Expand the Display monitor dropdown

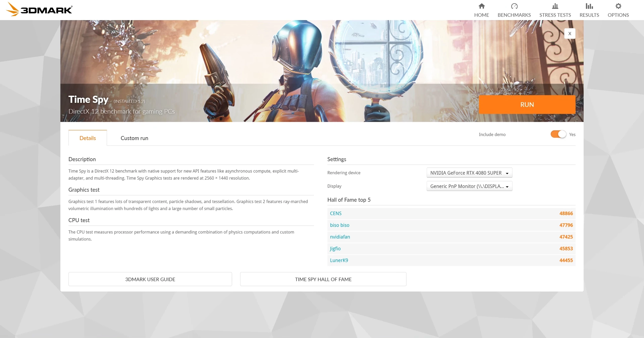[469, 186]
